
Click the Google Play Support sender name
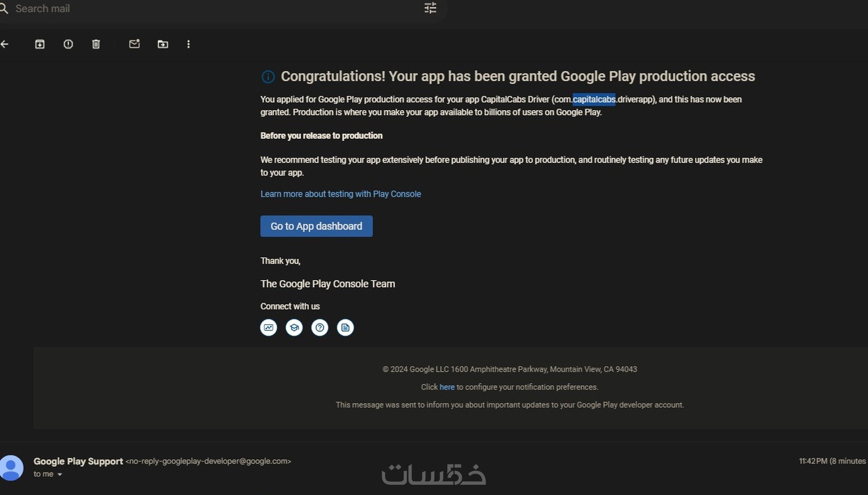78,461
